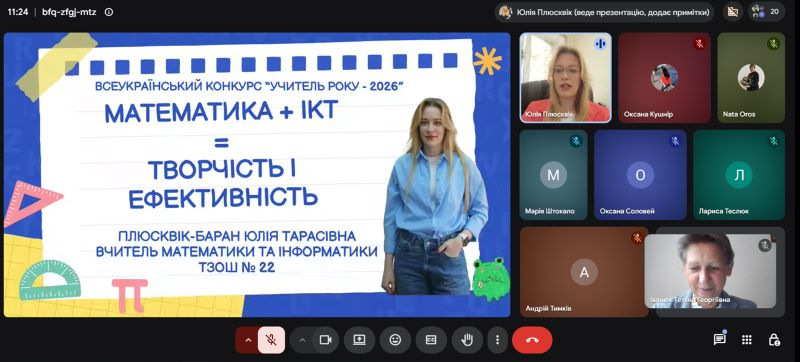Select Оксана Кушнір participant tile
This screenshot has height=362, width=800.
click(664, 78)
